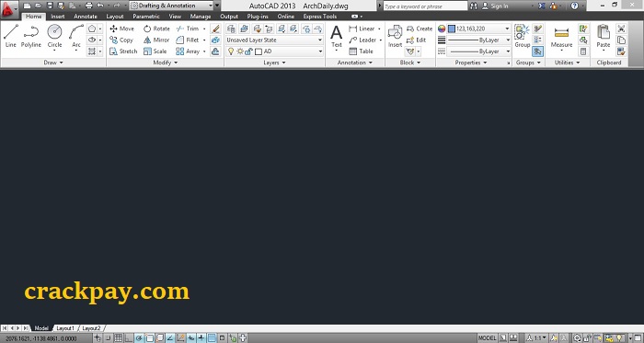
Task: Click the Save icon in quick access toolbar
Action: pyautogui.click(x=50, y=6)
